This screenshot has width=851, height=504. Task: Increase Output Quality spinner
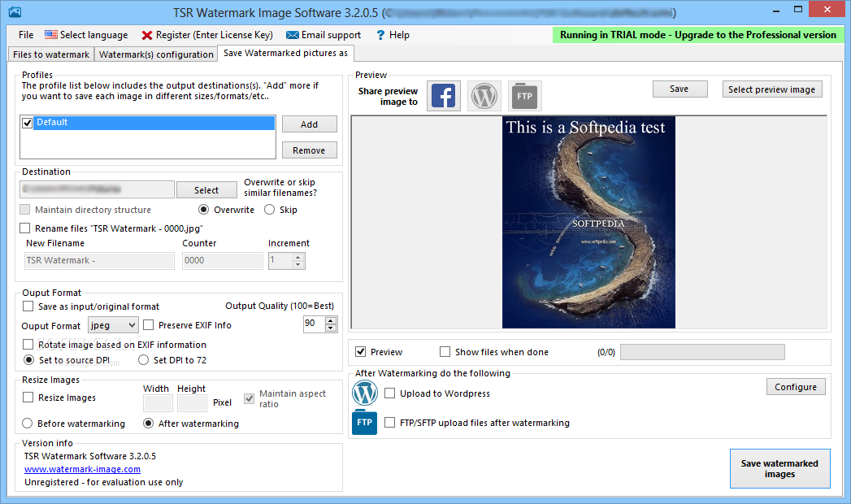click(331, 320)
